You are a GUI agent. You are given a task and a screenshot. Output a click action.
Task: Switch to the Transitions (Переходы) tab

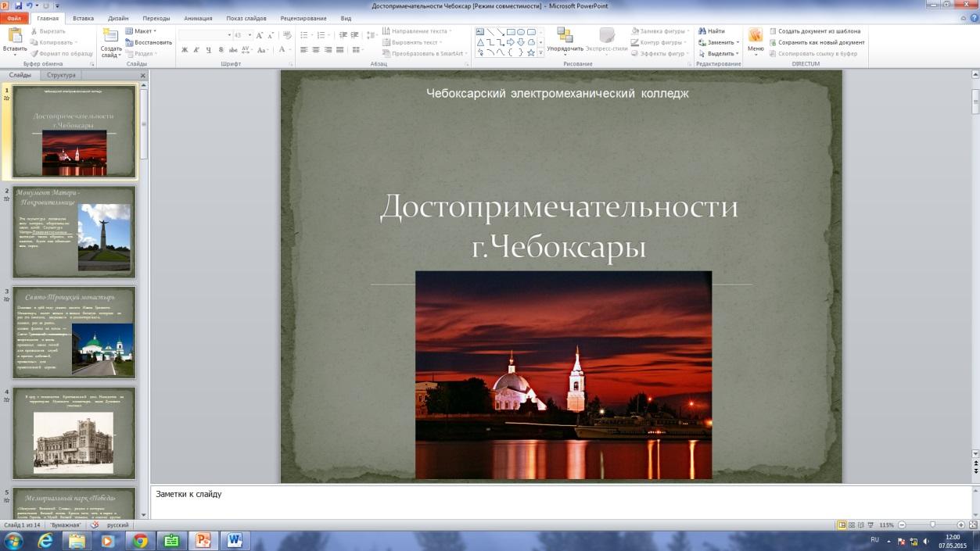tap(157, 18)
